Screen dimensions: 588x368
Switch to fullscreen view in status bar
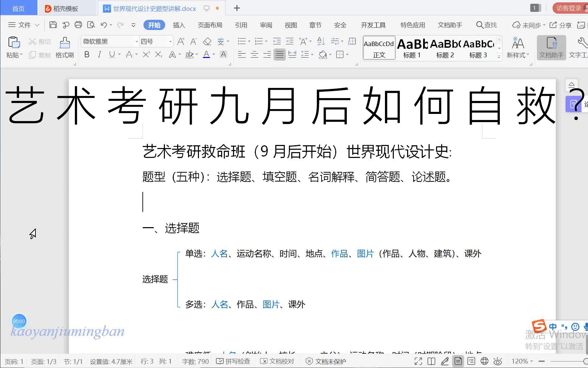418,361
